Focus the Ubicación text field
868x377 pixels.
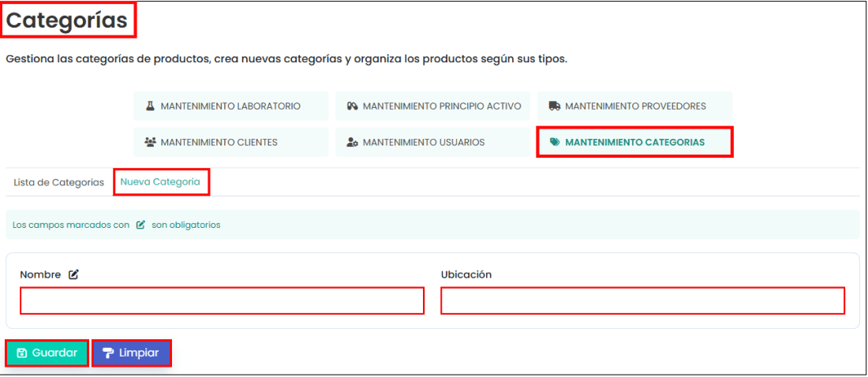(642, 300)
